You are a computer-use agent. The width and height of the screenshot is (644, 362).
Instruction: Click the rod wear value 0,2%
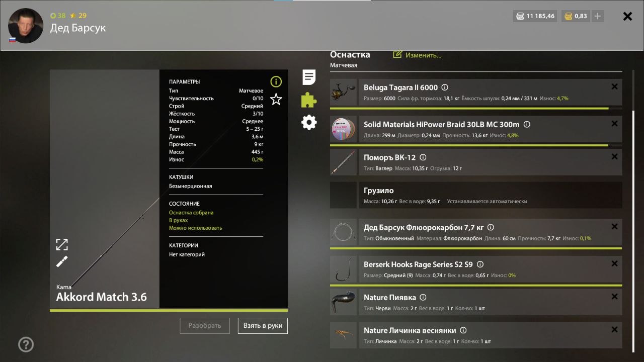point(257,159)
